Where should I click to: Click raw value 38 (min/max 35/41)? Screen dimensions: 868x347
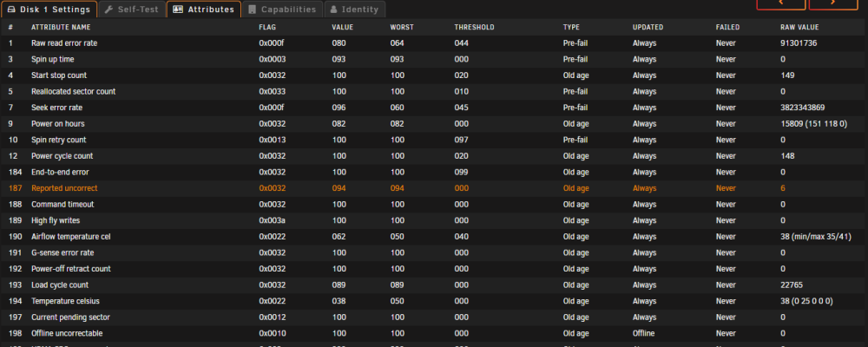[815, 236]
